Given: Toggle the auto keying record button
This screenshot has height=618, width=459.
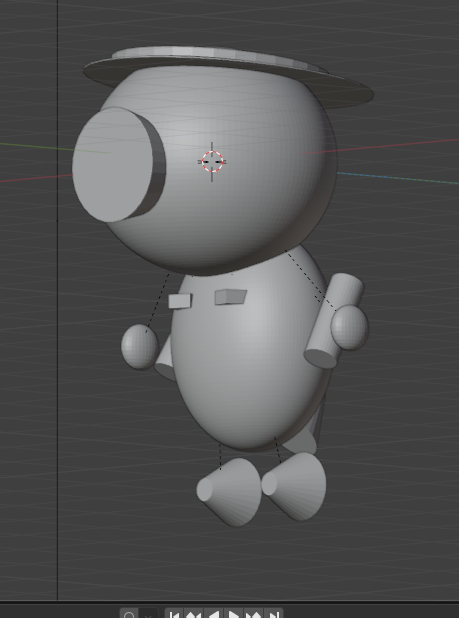Looking at the screenshot, I should [x=129, y=614].
